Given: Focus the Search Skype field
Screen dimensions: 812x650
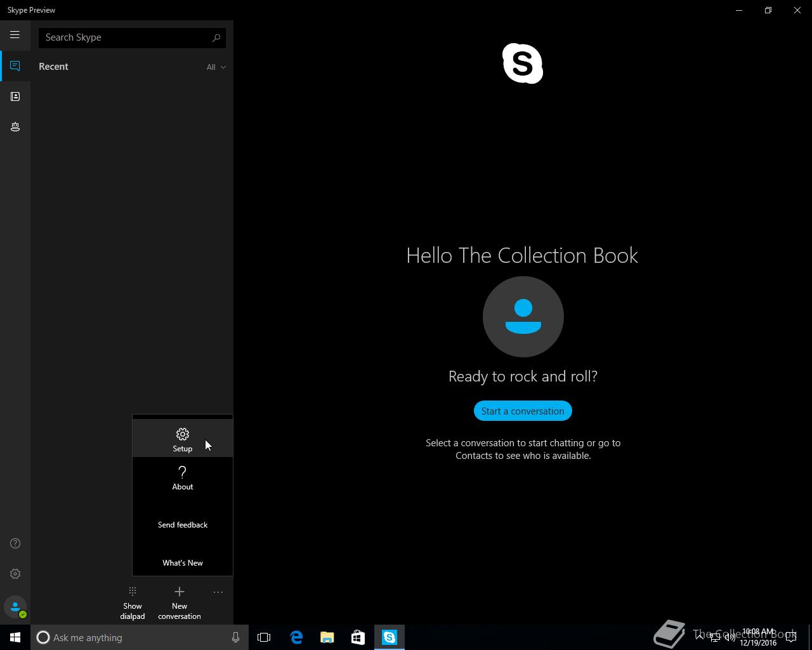Looking at the screenshot, I should pyautogui.click(x=132, y=37).
